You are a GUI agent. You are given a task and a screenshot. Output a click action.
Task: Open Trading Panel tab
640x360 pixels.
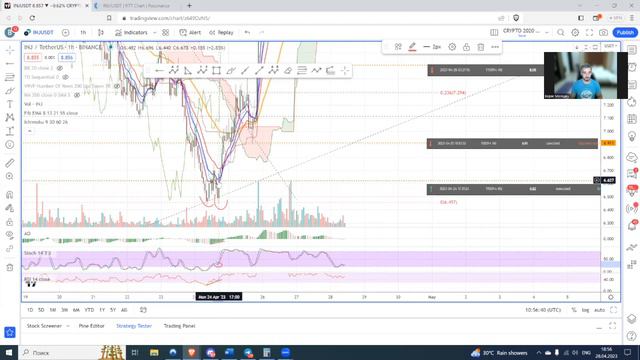(x=180, y=326)
